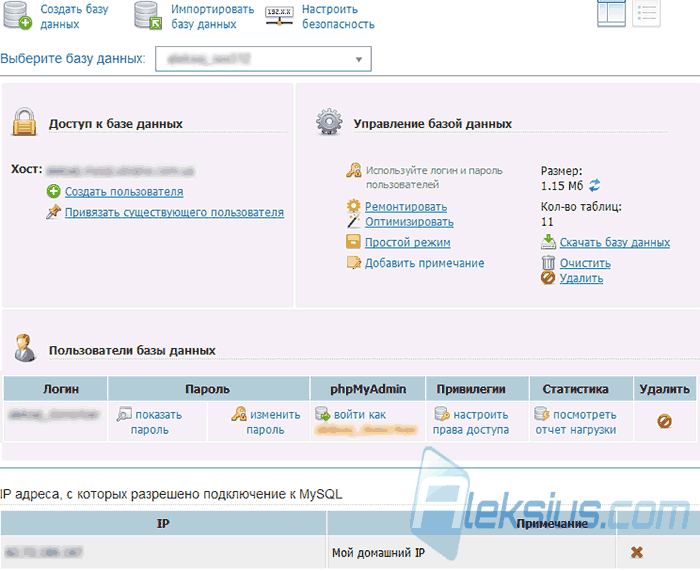Open the database selection dropdown
The width and height of the screenshot is (700, 571).
(x=263, y=59)
